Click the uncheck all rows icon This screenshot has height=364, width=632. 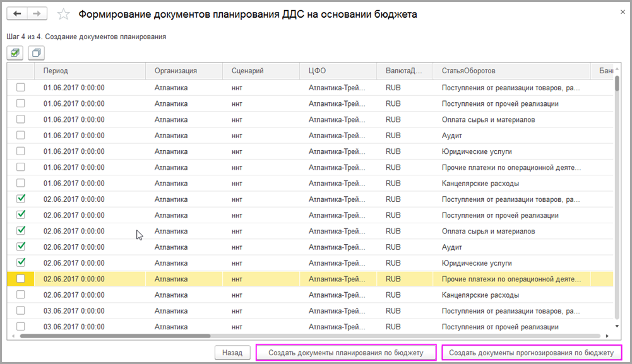(x=36, y=53)
